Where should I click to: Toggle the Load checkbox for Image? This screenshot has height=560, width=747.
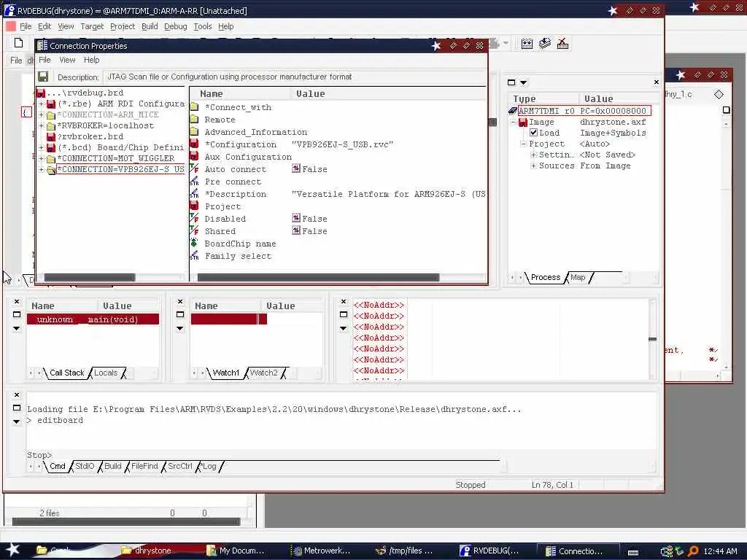tap(533, 133)
